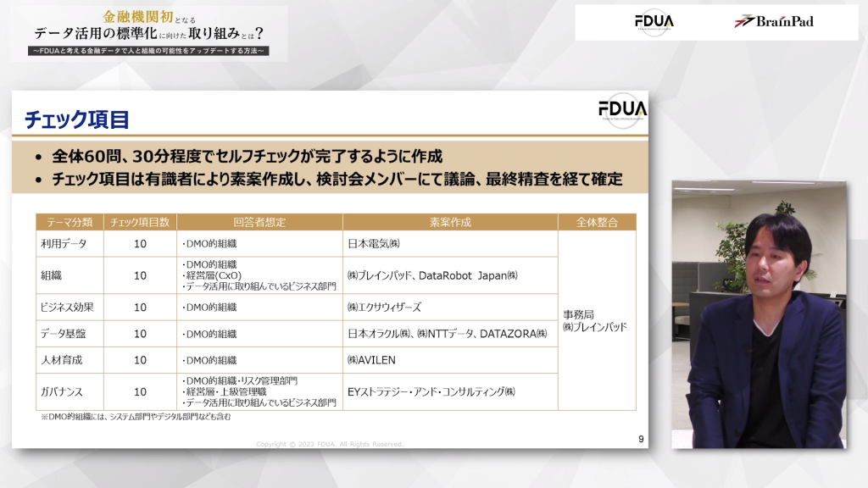
Task: Select the "㈱ブレインパッド、DataRobot Japan㈱" cell
Action: click(x=450, y=275)
